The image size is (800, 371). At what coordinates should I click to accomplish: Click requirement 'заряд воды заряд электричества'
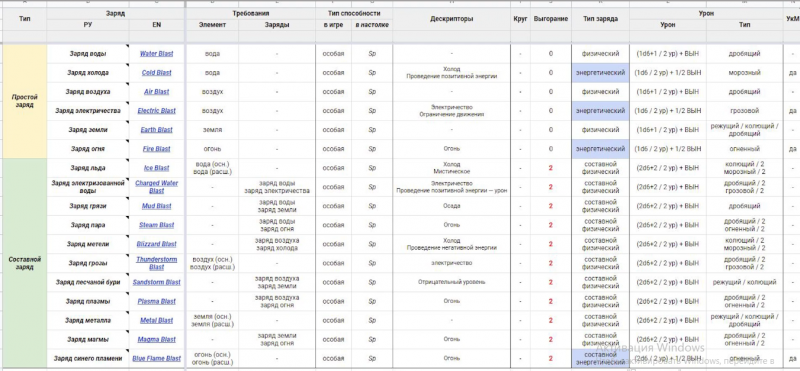(277, 187)
